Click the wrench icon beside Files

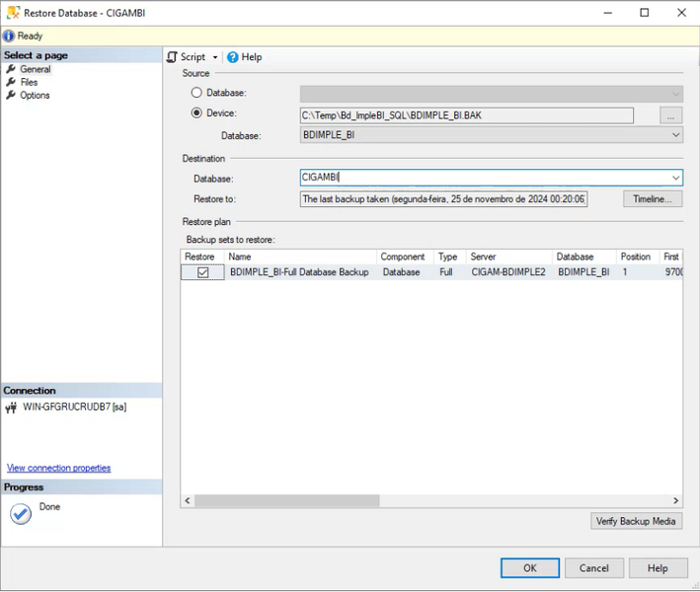point(11,82)
